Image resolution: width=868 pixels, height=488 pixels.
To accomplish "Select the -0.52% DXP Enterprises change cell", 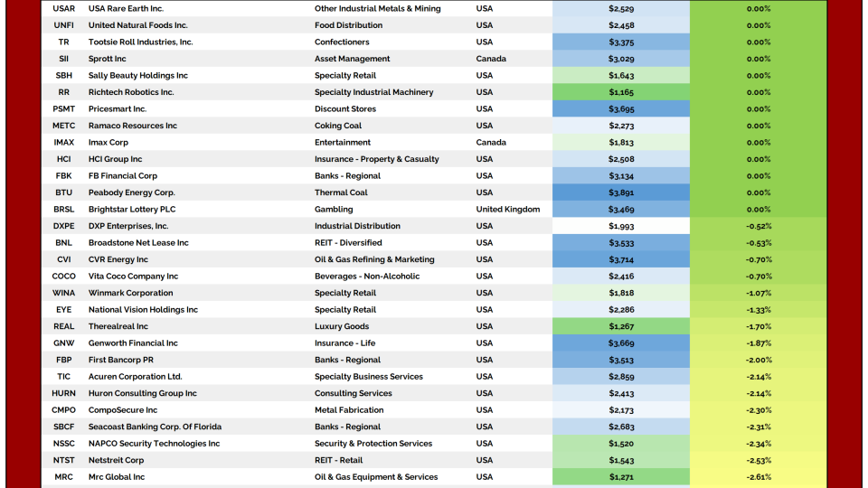I will tap(758, 226).
